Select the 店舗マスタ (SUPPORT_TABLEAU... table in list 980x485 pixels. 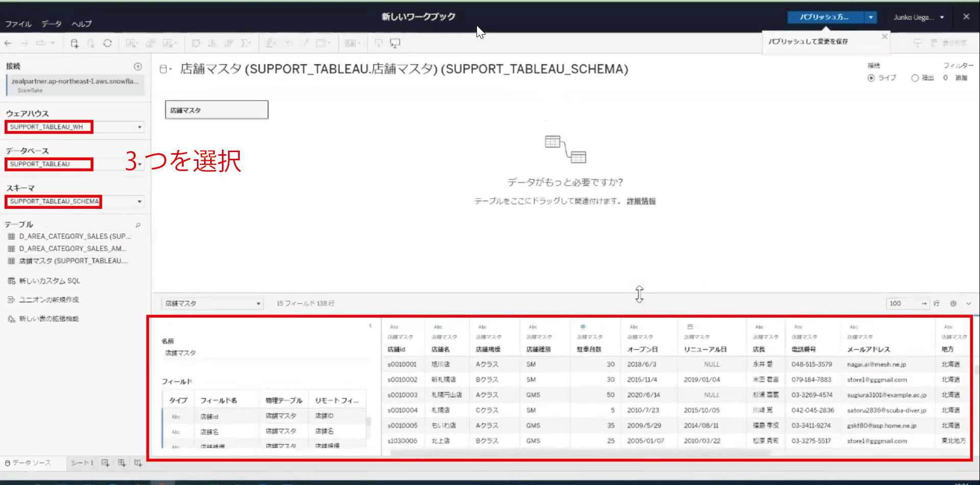73,261
